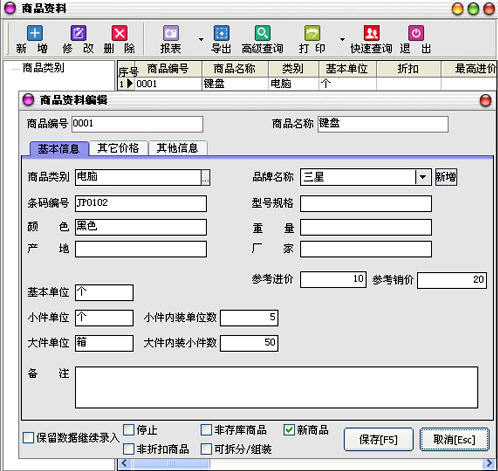This screenshot has height=471, width=498.
Task: Expand the 打印 dropdown arrow
Action: 342,39
